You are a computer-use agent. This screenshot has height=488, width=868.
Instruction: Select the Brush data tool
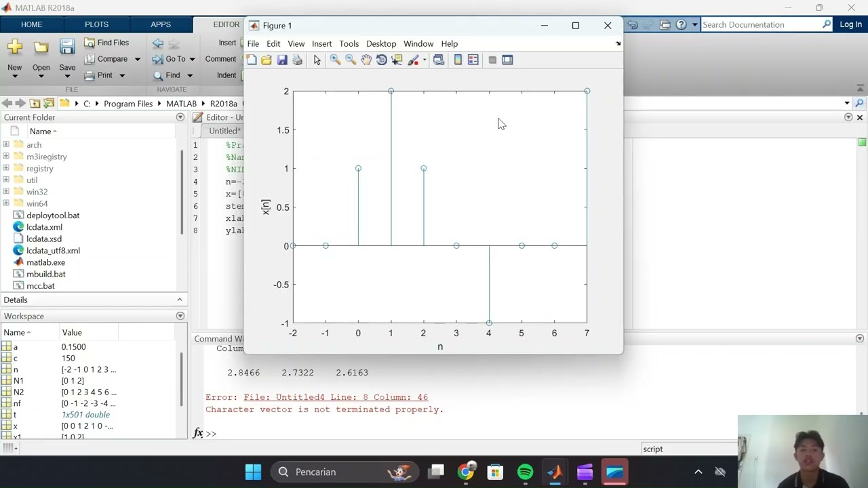point(413,60)
